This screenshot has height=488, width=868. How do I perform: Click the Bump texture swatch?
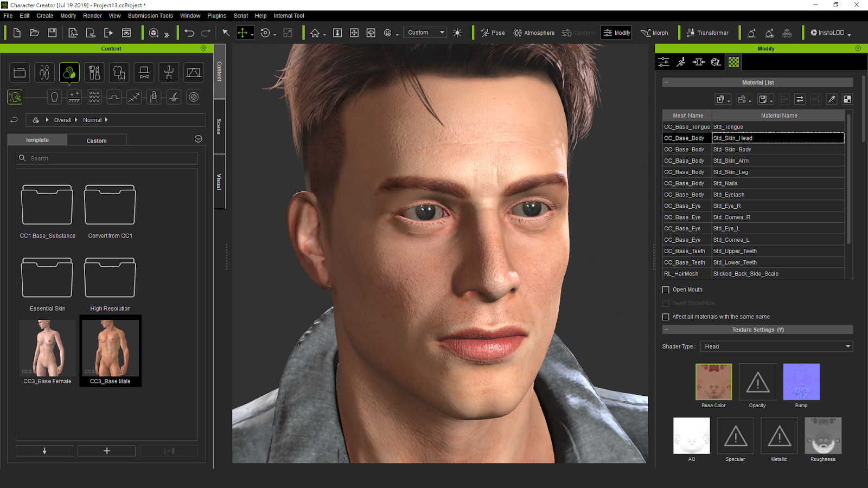click(801, 382)
